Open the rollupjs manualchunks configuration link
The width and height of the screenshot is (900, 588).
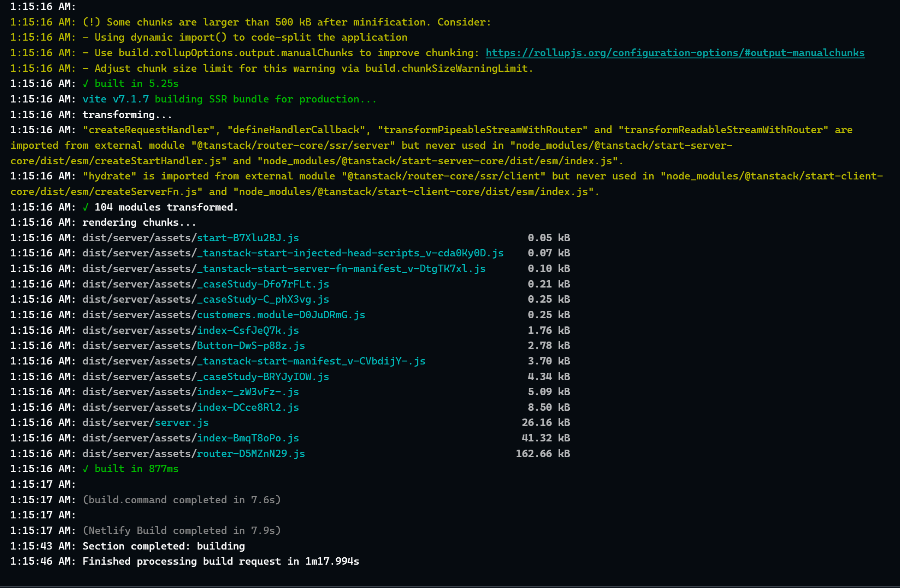(675, 53)
